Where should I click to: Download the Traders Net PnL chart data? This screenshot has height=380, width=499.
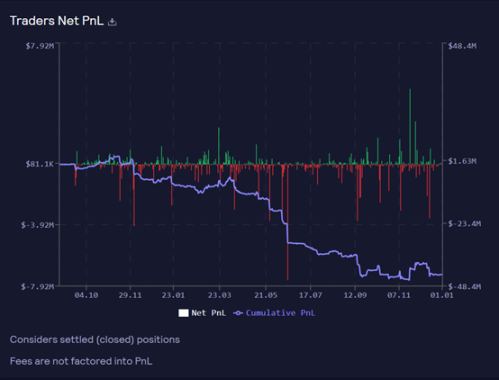(x=112, y=22)
